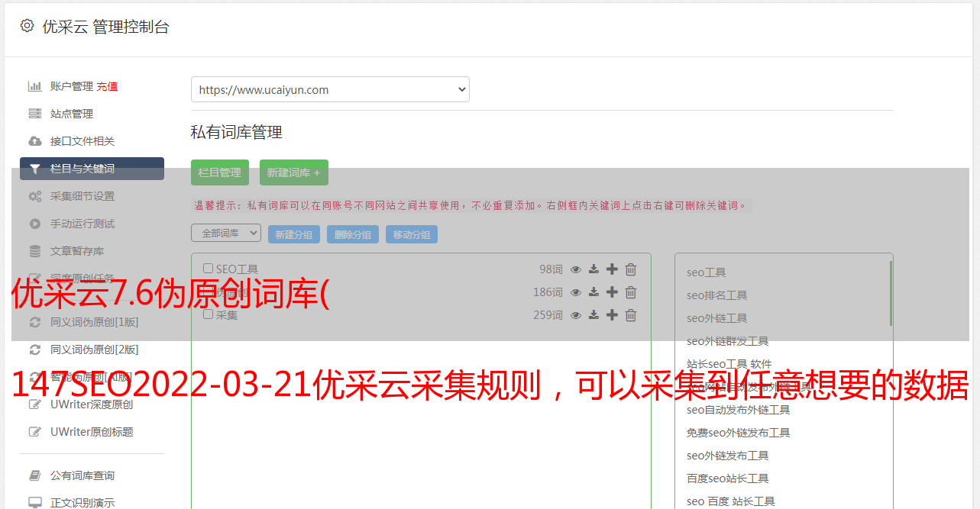
Task: Delete the 采集 word library
Action: pos(631,315)
